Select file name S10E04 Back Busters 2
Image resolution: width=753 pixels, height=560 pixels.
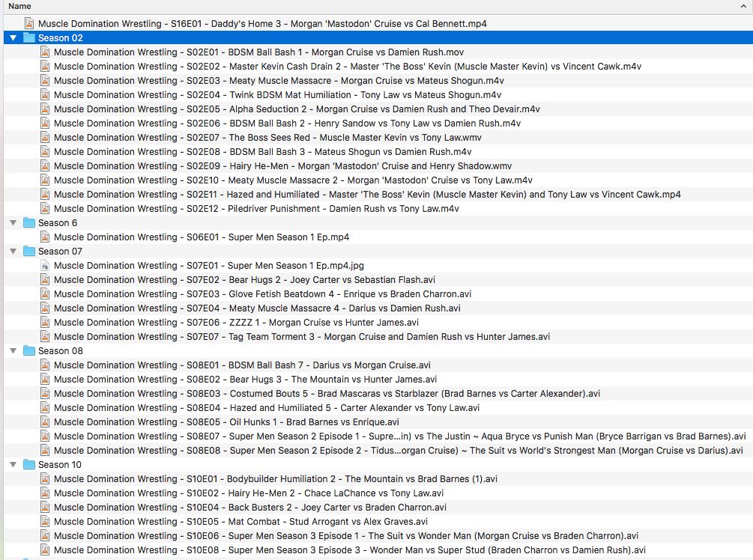pos(250,507)
